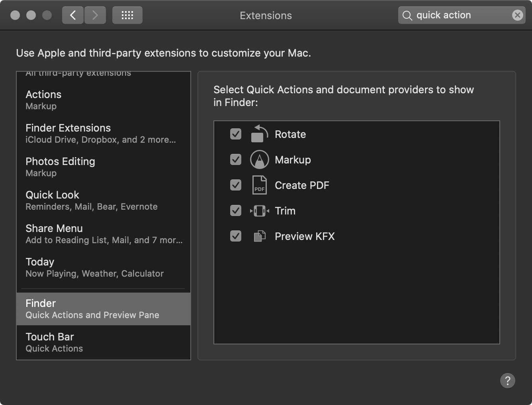532x405 pixels.
Task: Toggle the Create PDF checkbox
Action: [236, 185]
